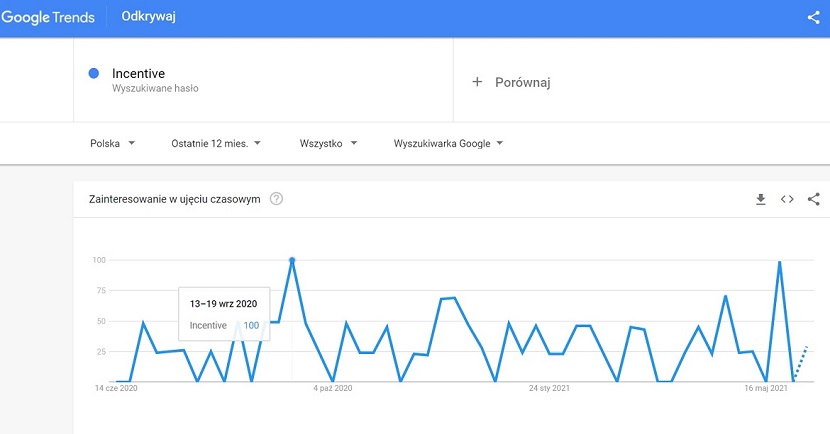Click the plus icon beside Porównaj
Image resolution: width=830 pixels, height=434 pixels.
tap(477, 82)
